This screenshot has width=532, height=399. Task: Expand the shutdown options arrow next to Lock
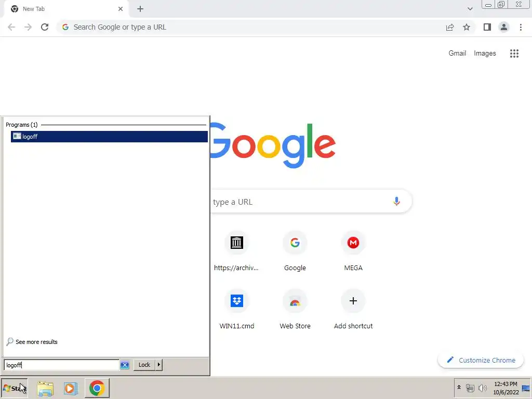(159, 365)
